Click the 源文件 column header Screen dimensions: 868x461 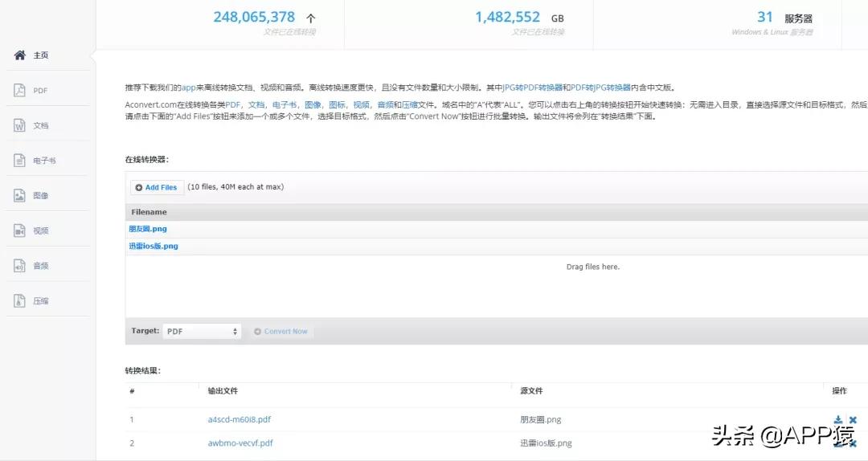coord(531,390)
